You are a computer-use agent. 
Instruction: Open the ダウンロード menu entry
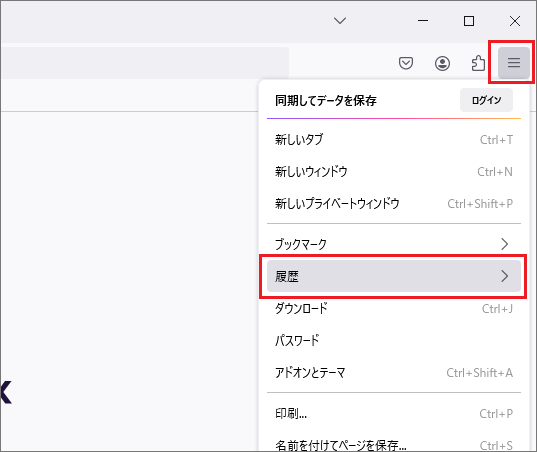click(394, 309)
